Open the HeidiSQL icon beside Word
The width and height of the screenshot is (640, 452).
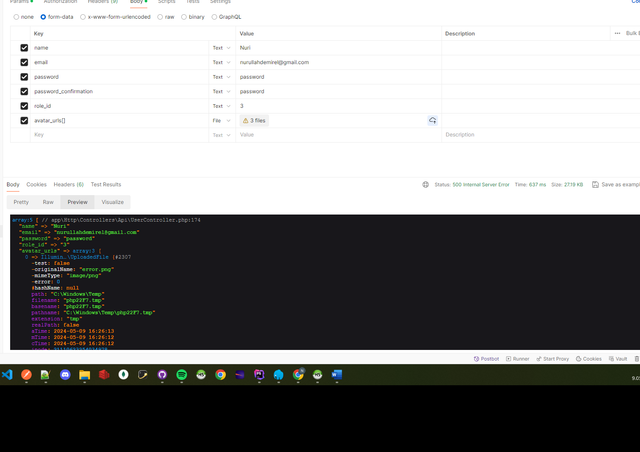pos(318,374)
